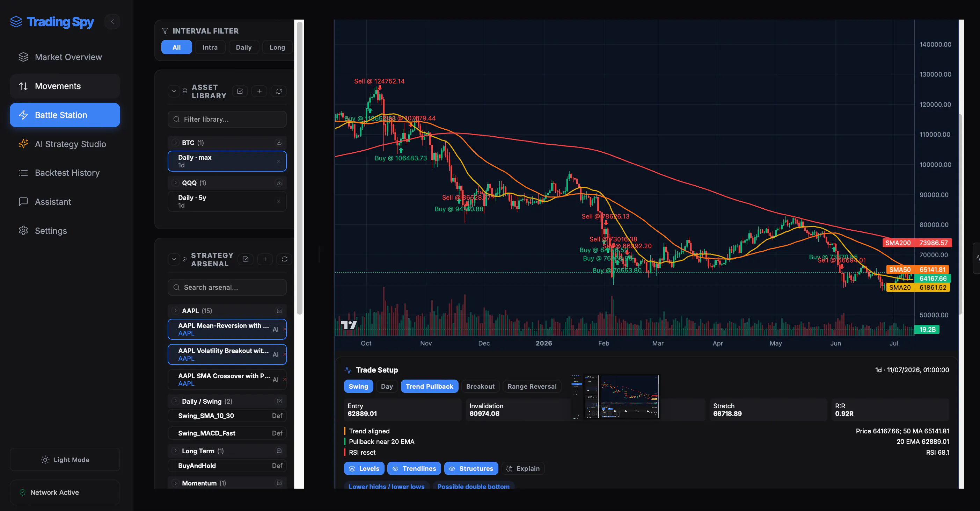Open Market Overview page
This screenshot has width=980, height=511.
coord(65,57)
